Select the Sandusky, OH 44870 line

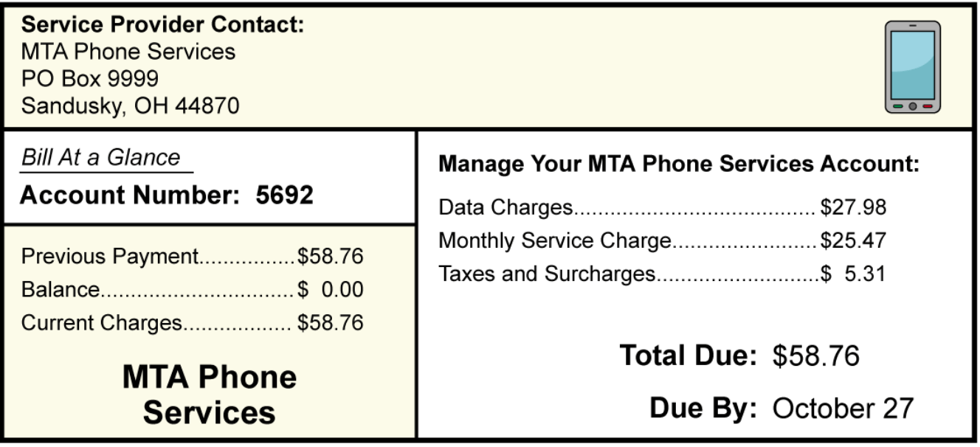coord(130,105)
